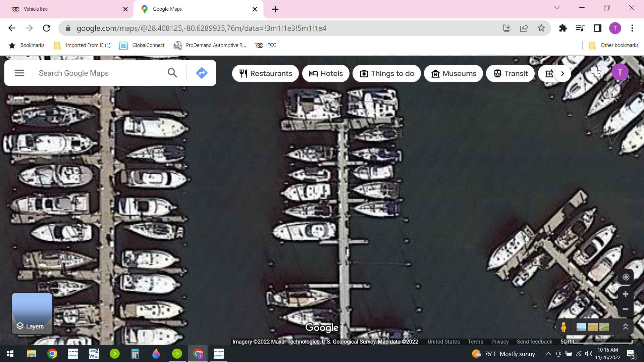The width and height of the screenshot is (644, 362).
Task: Click the Terms link
Action: click(475, 342)
